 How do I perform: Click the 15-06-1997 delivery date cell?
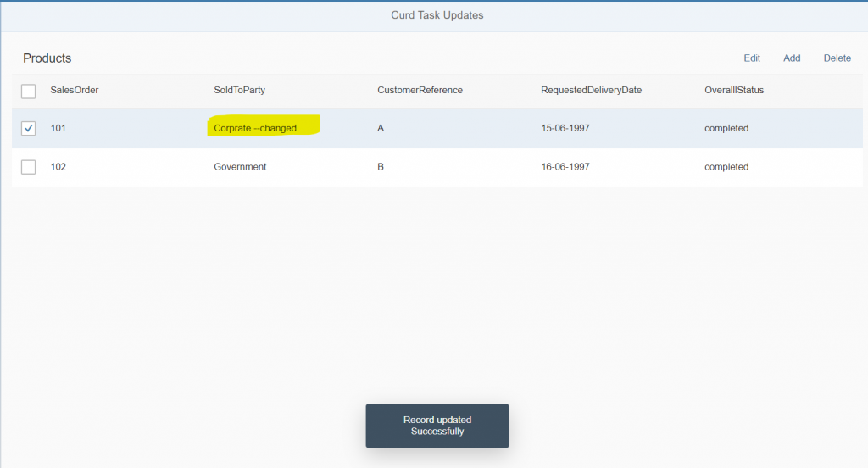click(565, 128)
